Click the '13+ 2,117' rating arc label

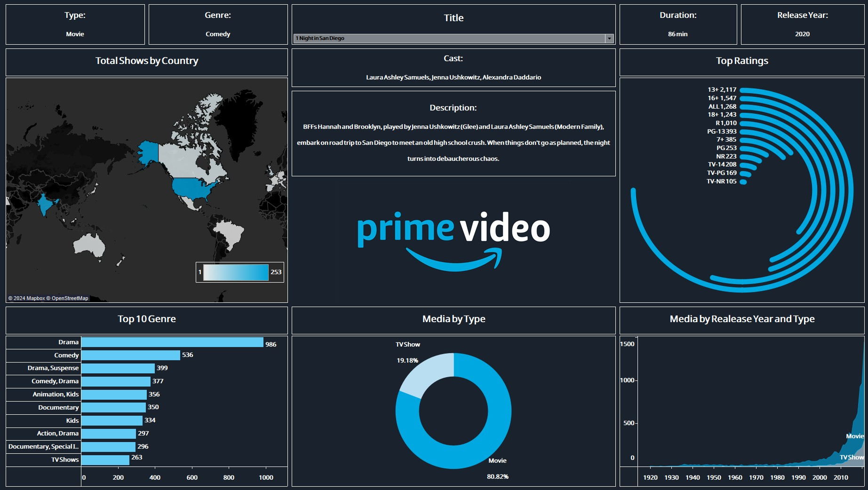(722, 90)
